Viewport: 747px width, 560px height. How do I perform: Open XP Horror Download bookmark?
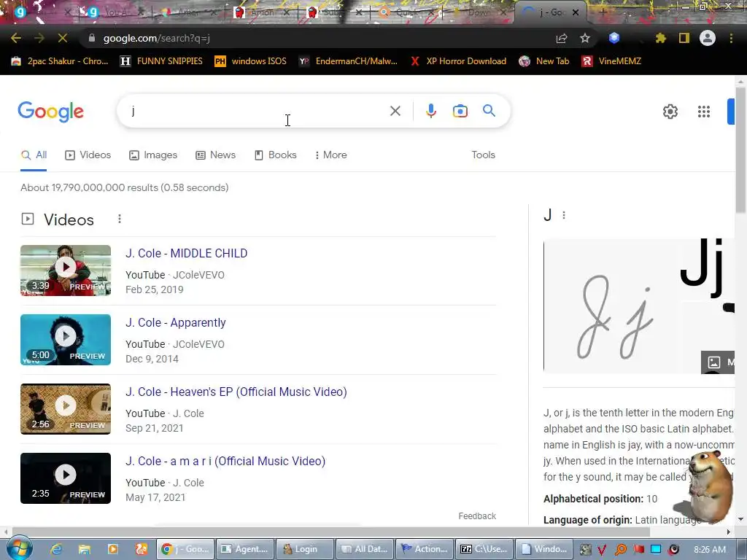coord(458,61)
